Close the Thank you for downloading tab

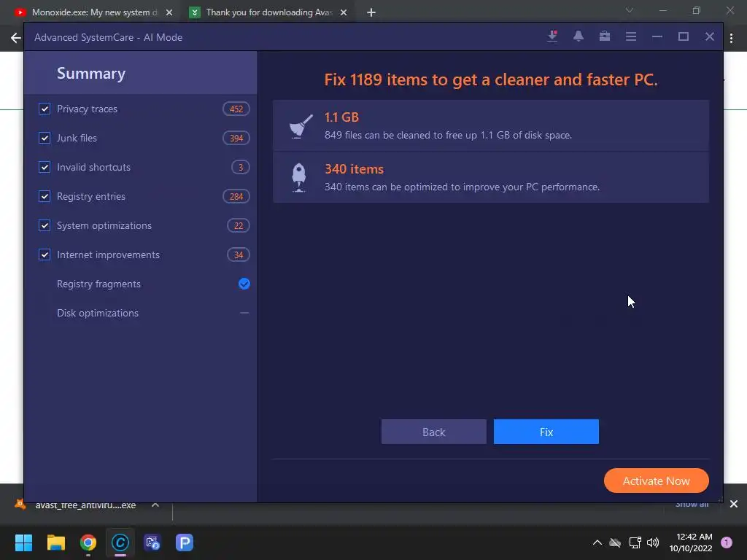344,13
